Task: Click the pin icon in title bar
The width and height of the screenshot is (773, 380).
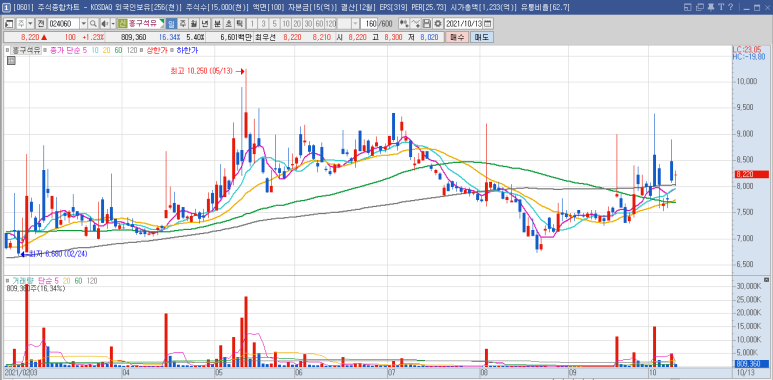Action: coord(711,7)
